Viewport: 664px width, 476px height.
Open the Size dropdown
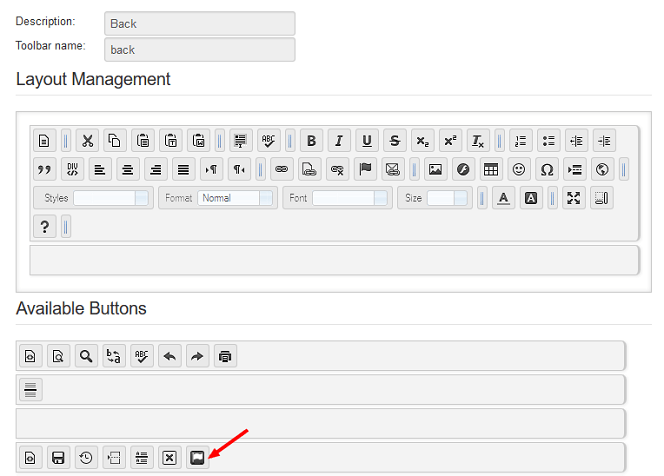447,198
